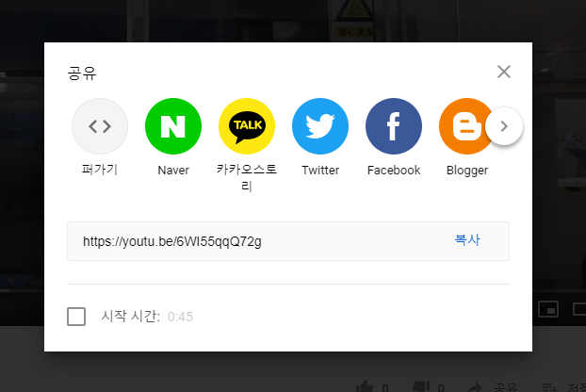Click the 0:45 start time value
This screenshot has width=586, height=392.
tap(180, 317)
